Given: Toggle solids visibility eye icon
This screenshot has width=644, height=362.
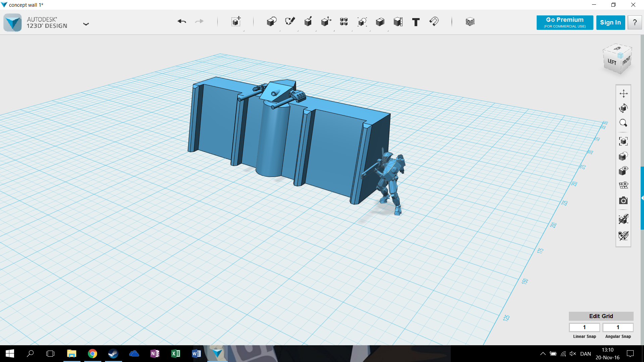Looking at the screenshot, I should (624, 171).
